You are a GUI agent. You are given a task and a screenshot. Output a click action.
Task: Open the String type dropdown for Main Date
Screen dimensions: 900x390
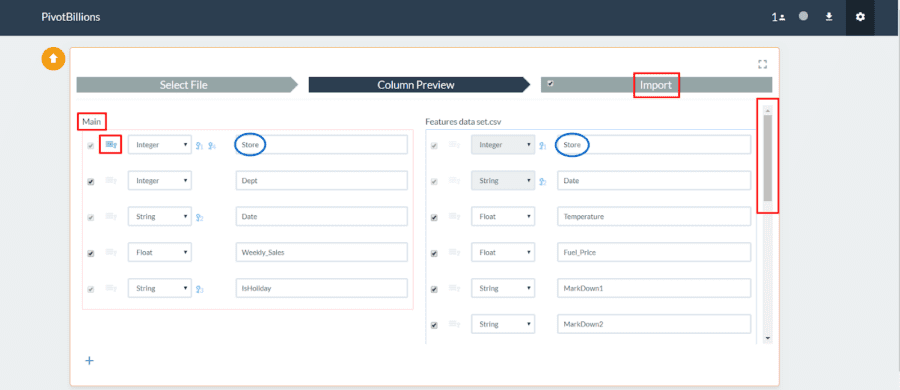pos(160,217)
